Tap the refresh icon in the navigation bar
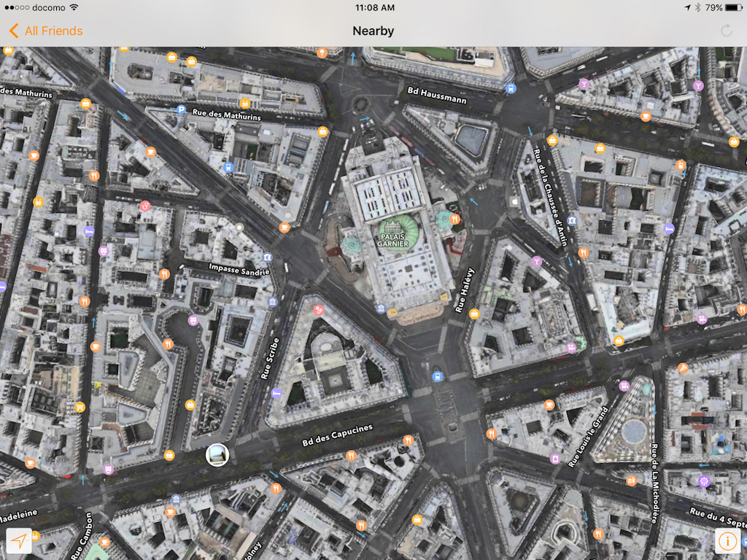 coord(726,31)
